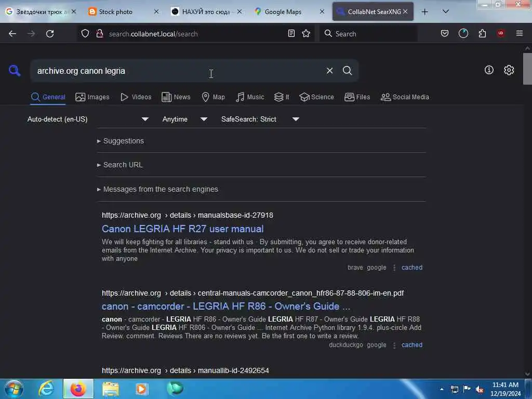Submit search with magnifier button
This screenshot has width=532, height=399.
pyautogui.click(x=347, y=71)
